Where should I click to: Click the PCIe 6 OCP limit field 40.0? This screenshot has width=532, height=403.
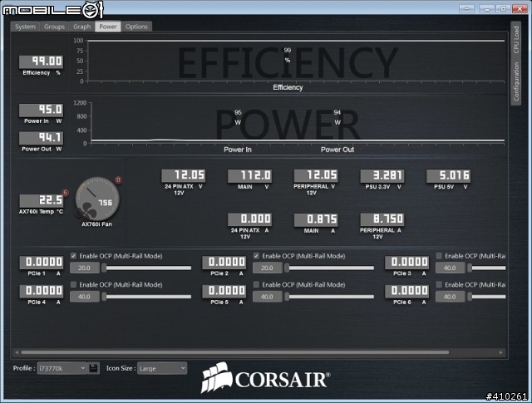tap(451, 297)
